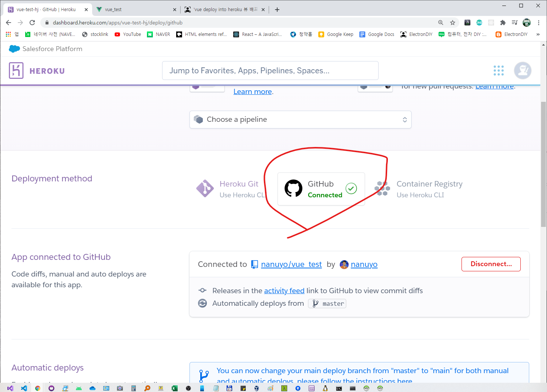Open VirtualBox cube icon in the taskbar
This screenshot has width=547, height=392.
(256, 388)
